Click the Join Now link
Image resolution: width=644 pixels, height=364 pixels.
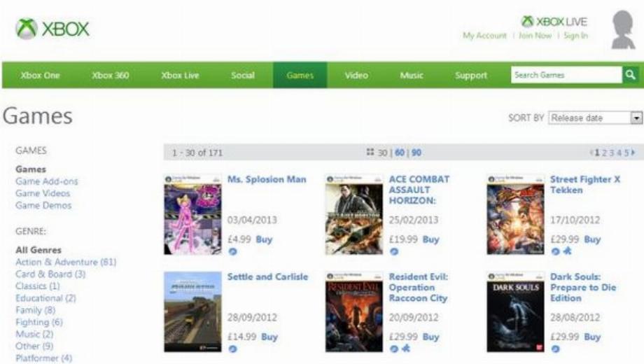[x=535, y=36]
